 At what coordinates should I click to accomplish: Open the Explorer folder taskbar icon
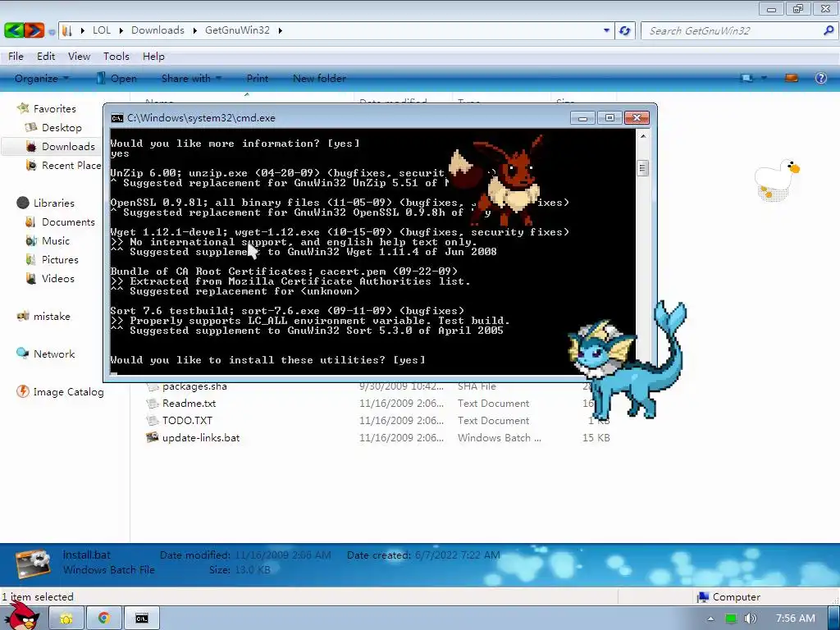[66, 619]
